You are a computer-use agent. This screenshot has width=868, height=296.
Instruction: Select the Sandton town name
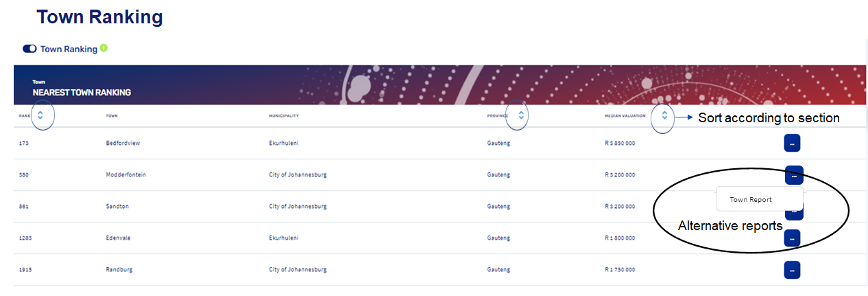pos(117,206)
